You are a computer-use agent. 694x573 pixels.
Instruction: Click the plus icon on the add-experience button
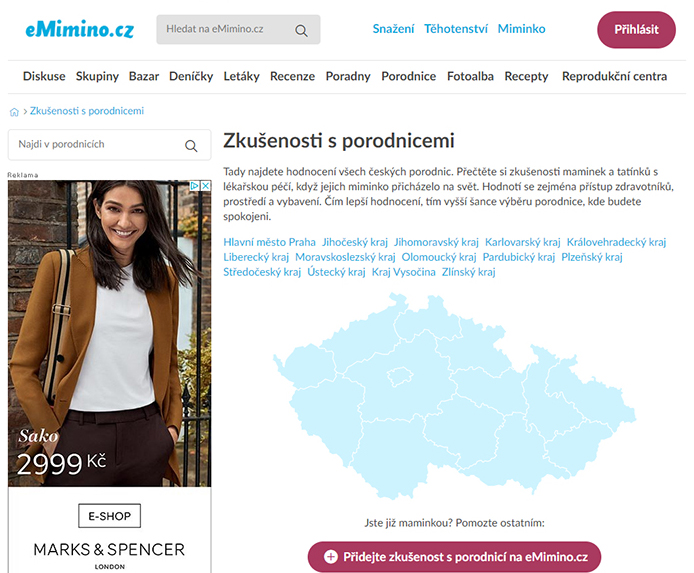(331, 557)
